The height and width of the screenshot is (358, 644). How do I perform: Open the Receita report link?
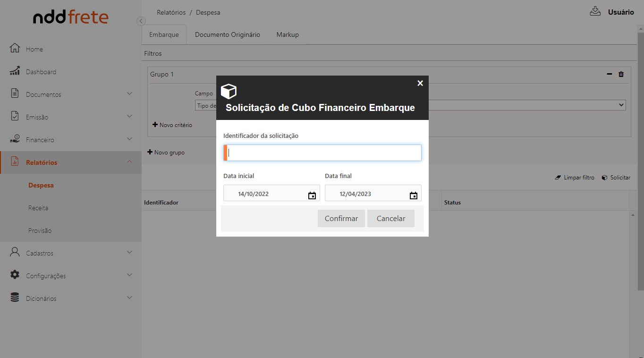38,208
